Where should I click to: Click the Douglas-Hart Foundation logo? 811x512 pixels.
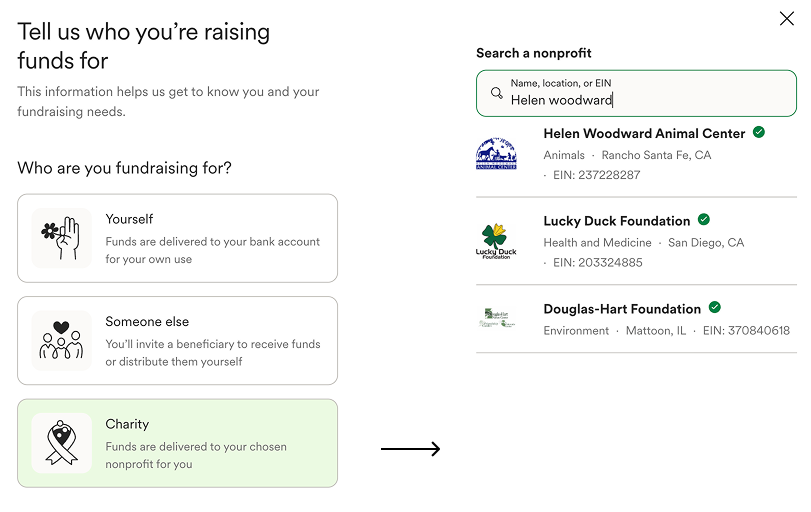click(496, 318)
